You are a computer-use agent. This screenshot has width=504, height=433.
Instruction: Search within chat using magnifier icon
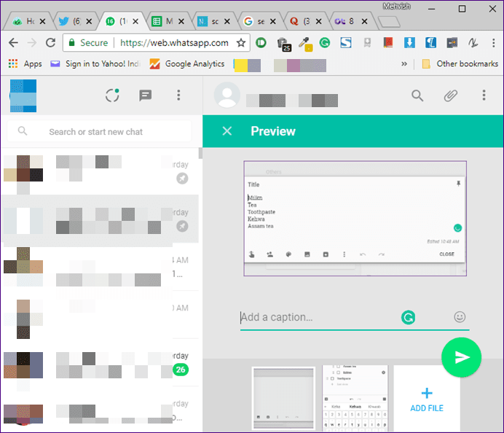click(417, 95)
